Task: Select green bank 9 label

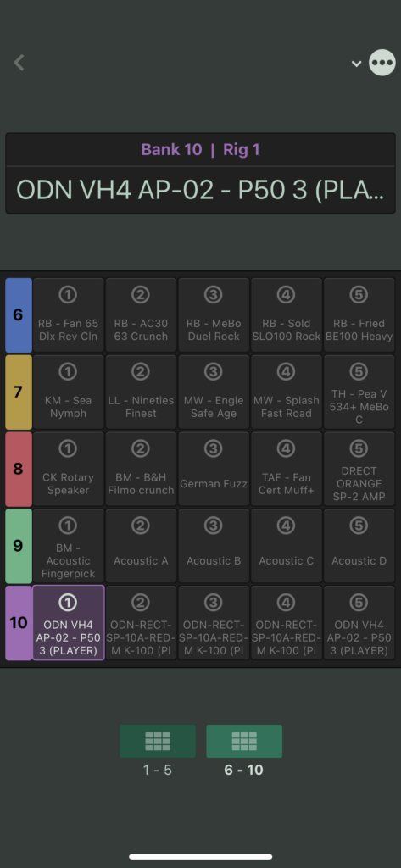Action: tap(19, 546)
